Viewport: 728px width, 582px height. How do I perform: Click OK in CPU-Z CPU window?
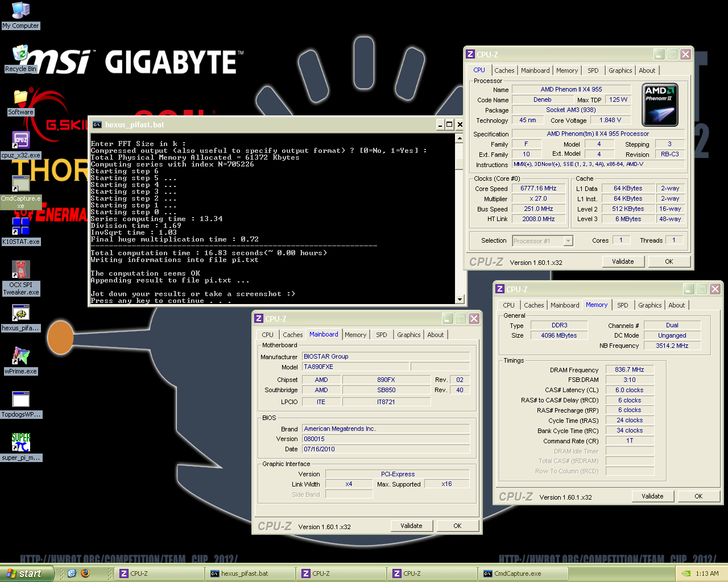(669, 261)
